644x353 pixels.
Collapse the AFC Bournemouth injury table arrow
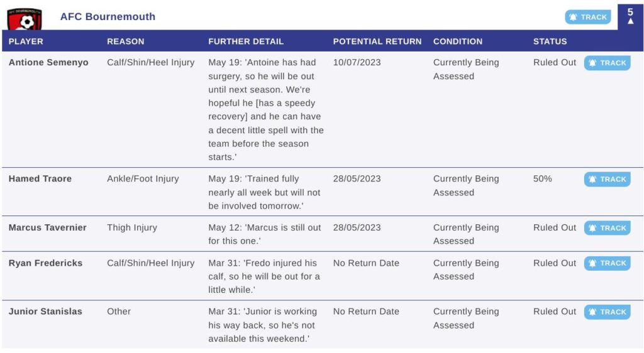click(x=630, y=21)
